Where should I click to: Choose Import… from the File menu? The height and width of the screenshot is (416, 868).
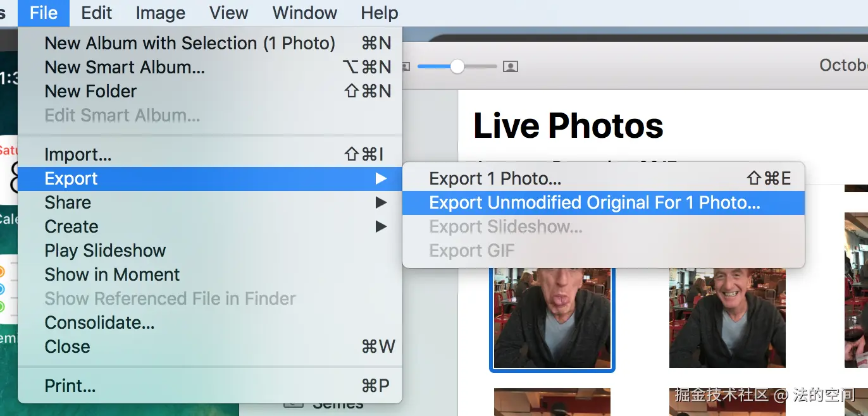[x=210, y=154]
